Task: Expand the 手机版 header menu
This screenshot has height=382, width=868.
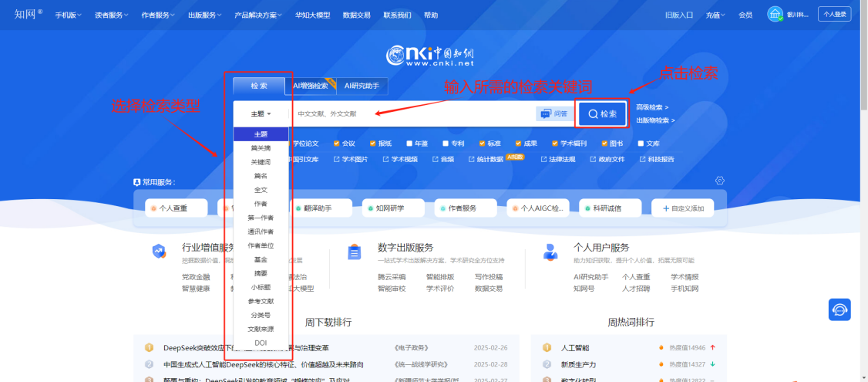Action: click(x=68, y=15)
